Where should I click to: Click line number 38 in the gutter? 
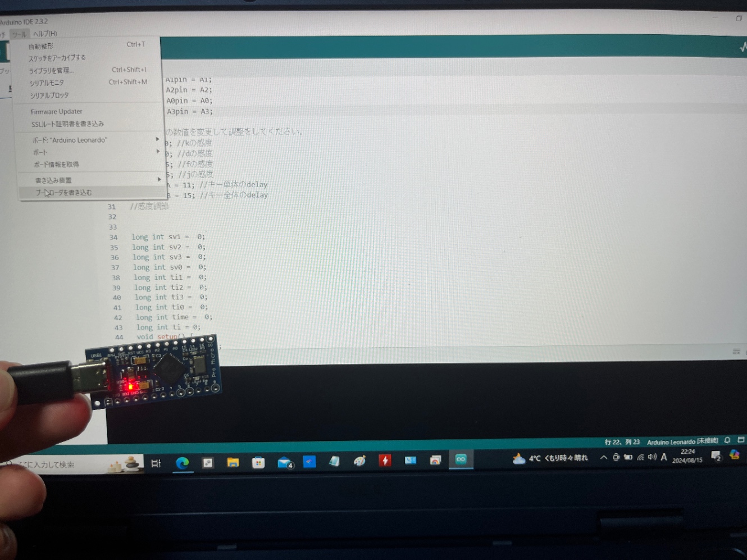pyautogui.click(x=116, y=277)
